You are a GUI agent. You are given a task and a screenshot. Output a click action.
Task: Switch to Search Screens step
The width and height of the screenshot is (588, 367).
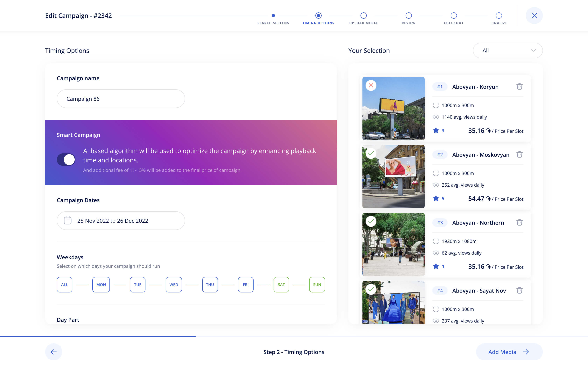(x=273, y=16)
